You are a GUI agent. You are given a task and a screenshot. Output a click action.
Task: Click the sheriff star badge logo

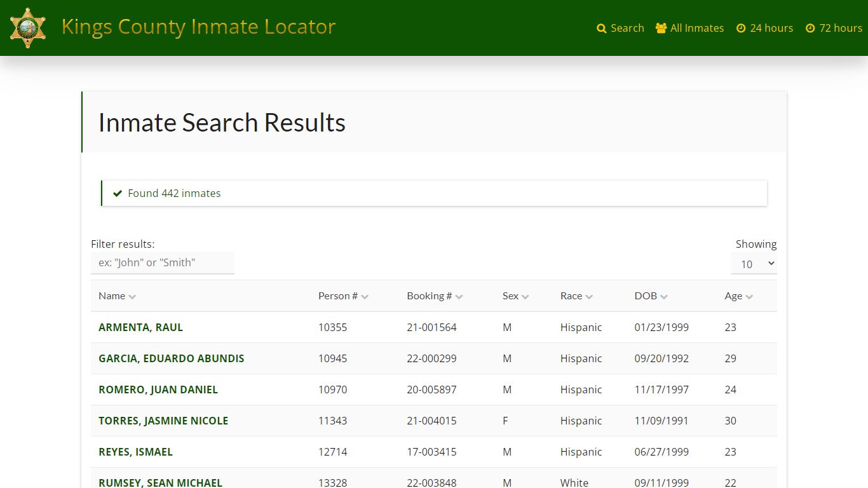point(28,28)
